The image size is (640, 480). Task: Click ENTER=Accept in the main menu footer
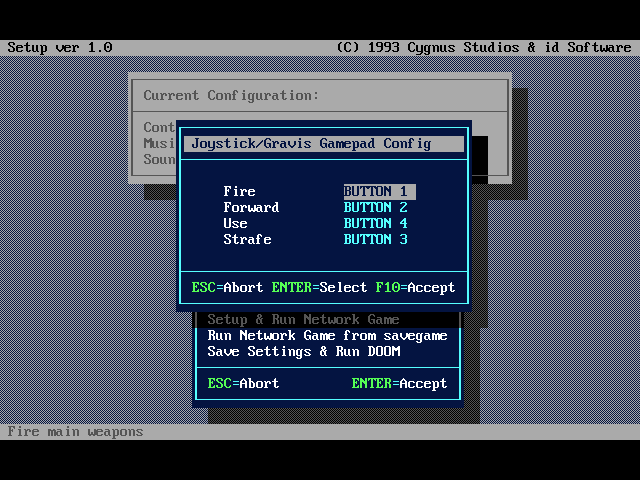click(399, 383)
